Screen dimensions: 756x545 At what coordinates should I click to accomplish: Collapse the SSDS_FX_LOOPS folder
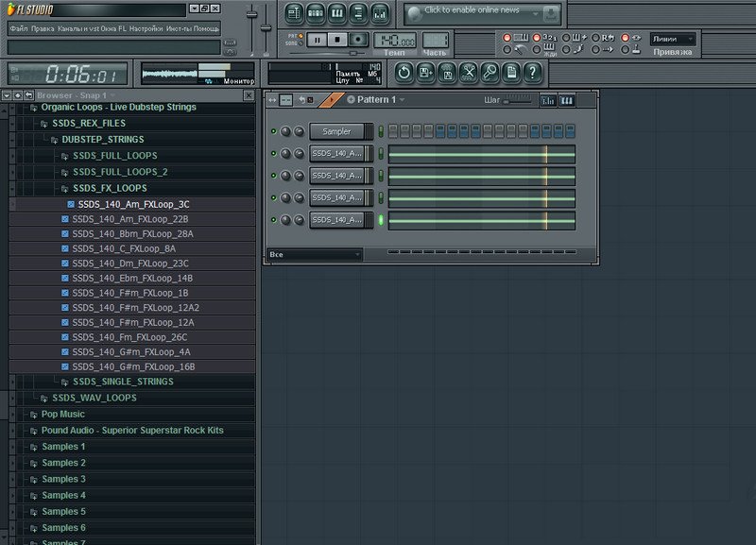[110, 188]
